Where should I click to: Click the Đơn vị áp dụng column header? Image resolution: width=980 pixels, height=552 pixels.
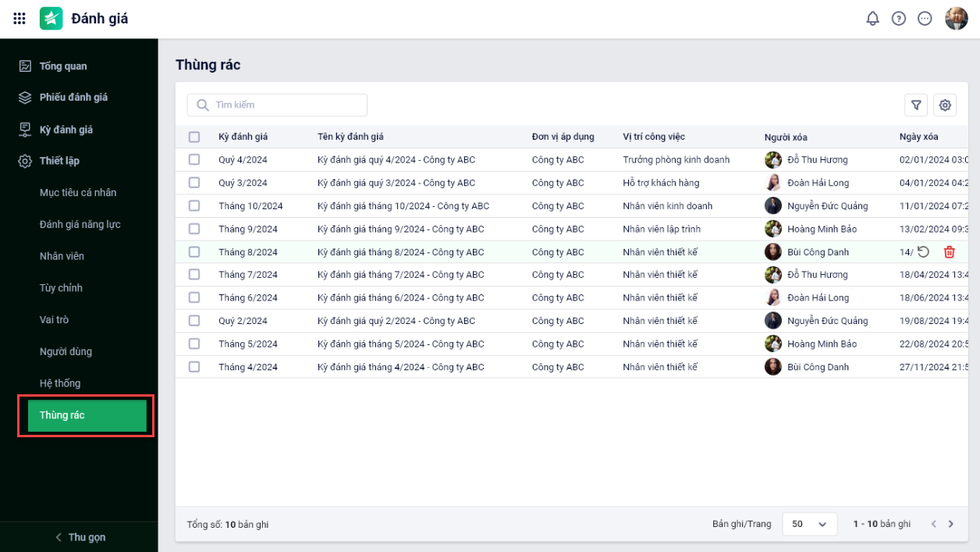coord(563,137)
